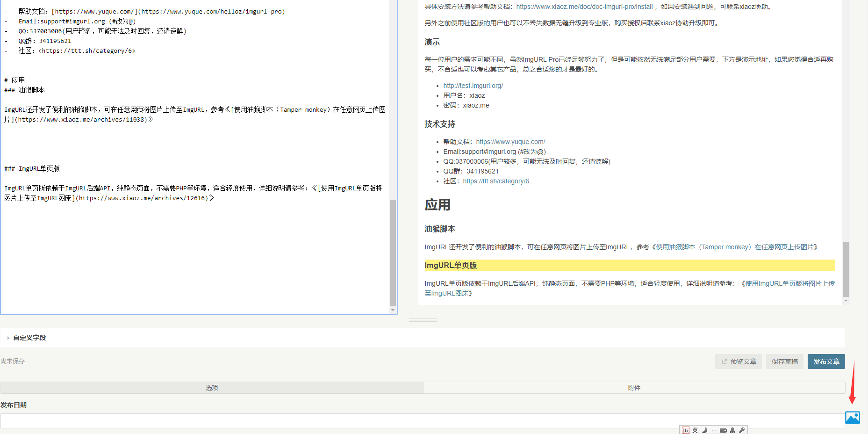The image size is (868, 434).
Task: Toggle the 英 English input mode
Action: point(695,430)
